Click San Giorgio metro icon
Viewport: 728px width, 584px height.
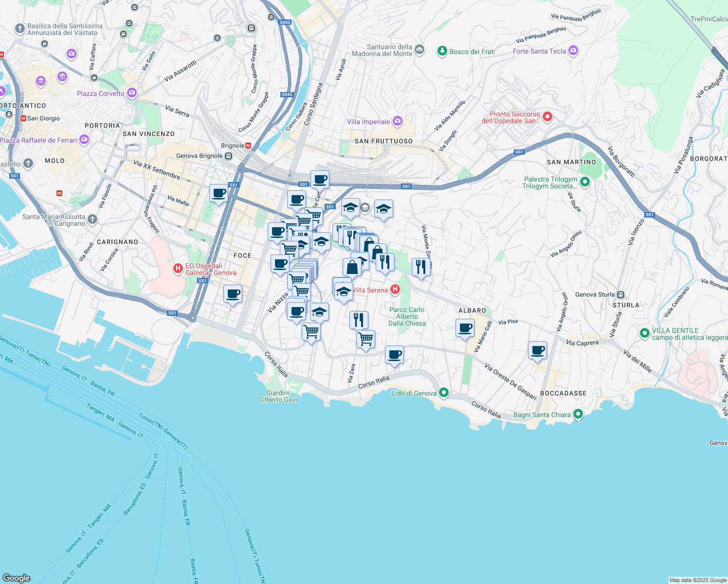tap(23, 118)
